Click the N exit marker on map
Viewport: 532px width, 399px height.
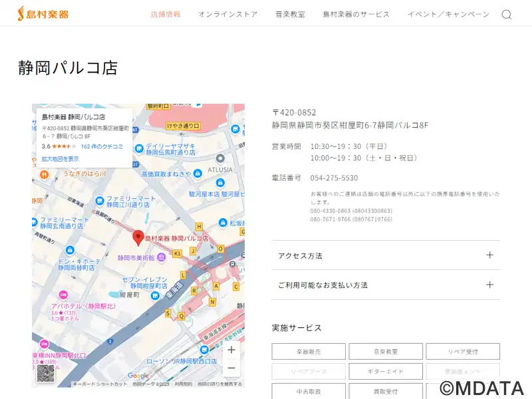[x=212, y=302]
